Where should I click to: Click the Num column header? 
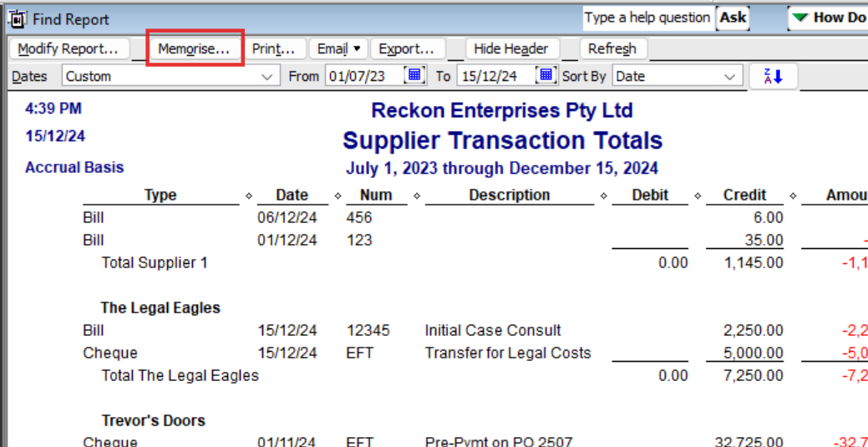[x=376, y=195]
